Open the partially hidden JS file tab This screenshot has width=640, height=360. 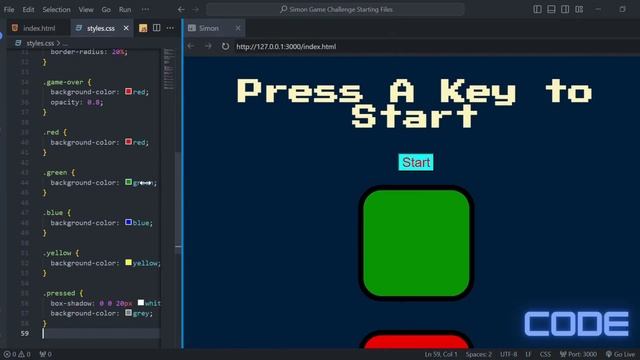142,28
